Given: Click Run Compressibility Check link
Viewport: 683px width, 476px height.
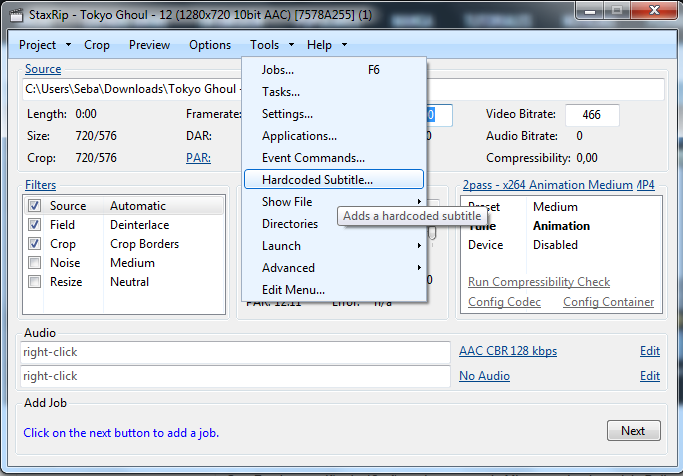Looking at the screenshot, I should 539,282.
